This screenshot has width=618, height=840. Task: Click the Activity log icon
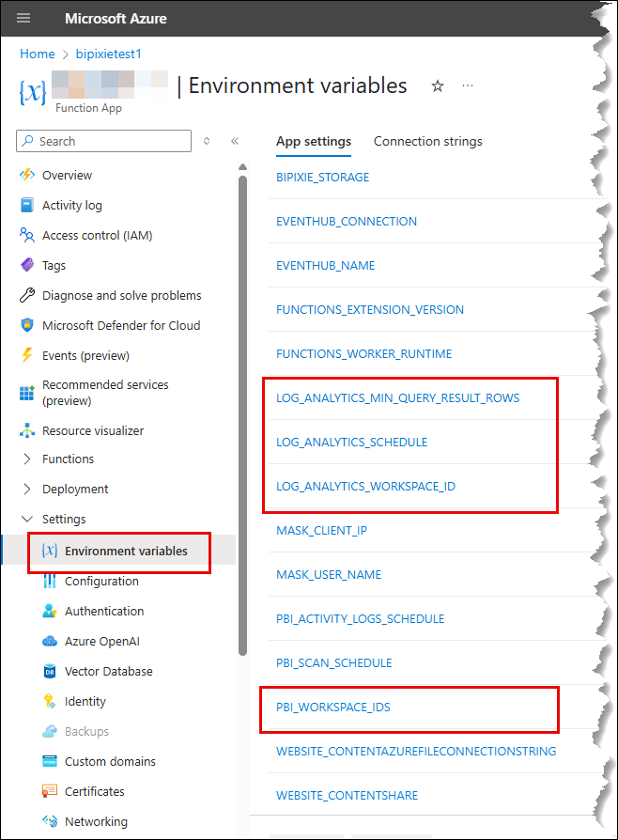tap(26, 205)
